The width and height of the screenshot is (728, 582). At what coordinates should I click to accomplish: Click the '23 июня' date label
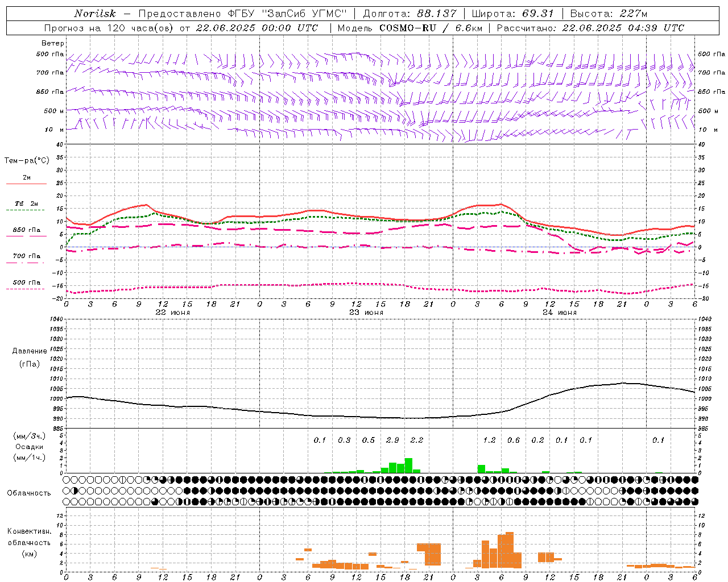[x=366, y=313]
